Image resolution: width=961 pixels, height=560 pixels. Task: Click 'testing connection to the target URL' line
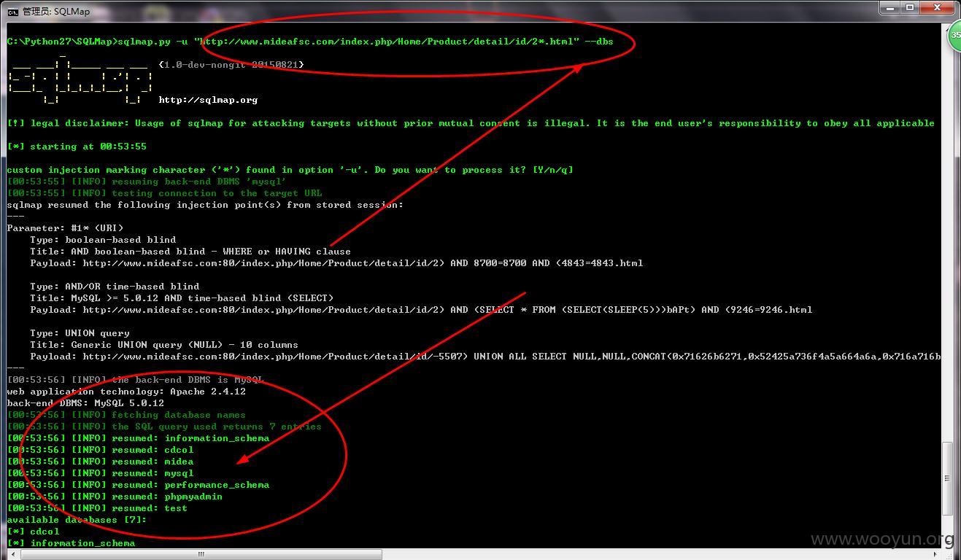(x=164, y=193)
